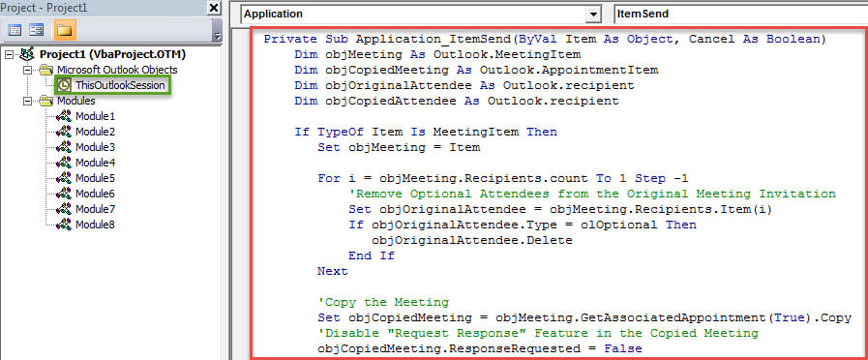Click the Project1 VBA project icon
This screenshot has width=868, height=360.
tap(26, 54)
